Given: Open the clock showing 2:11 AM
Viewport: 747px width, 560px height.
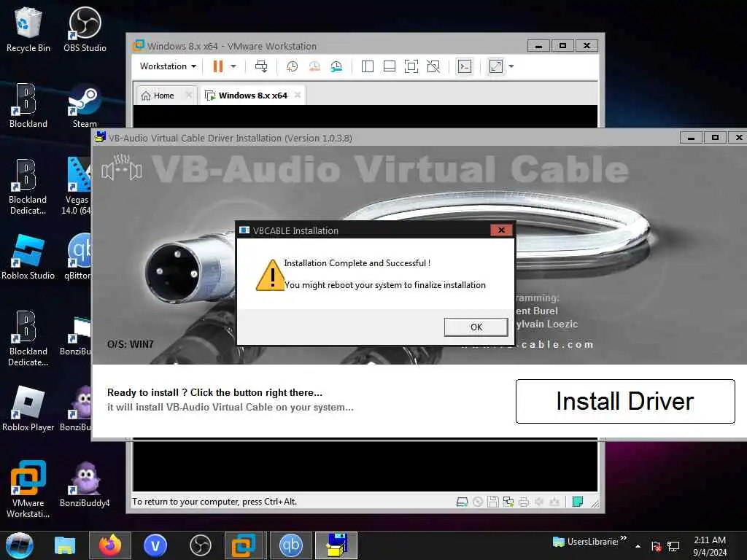Looking at the screenshot, I should [x=710, y=546].
